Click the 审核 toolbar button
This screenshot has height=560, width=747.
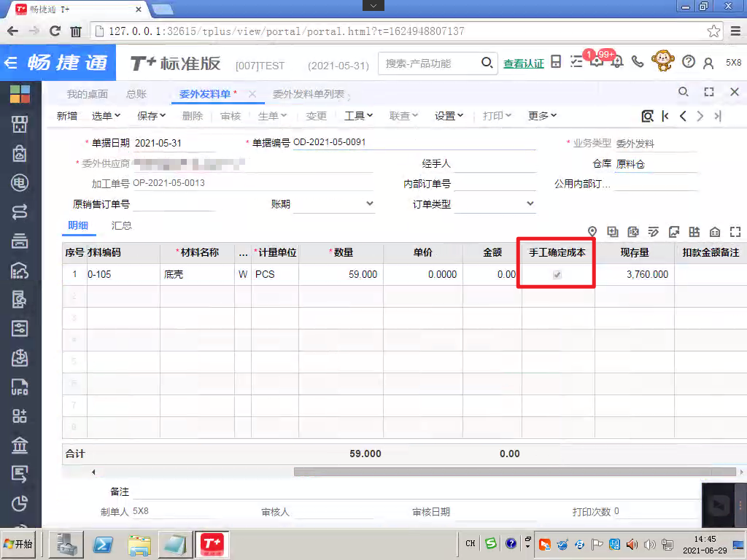(231, 116)
